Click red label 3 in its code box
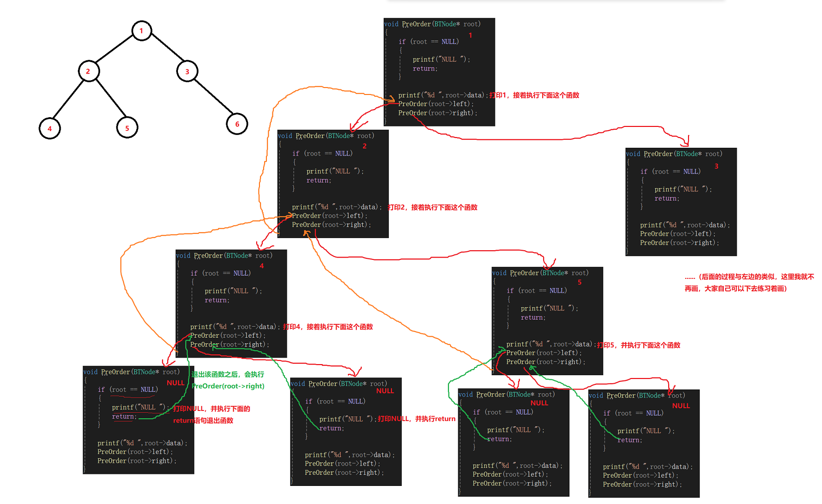The width and height of the screenshot is (822, 504). (716, 166)
